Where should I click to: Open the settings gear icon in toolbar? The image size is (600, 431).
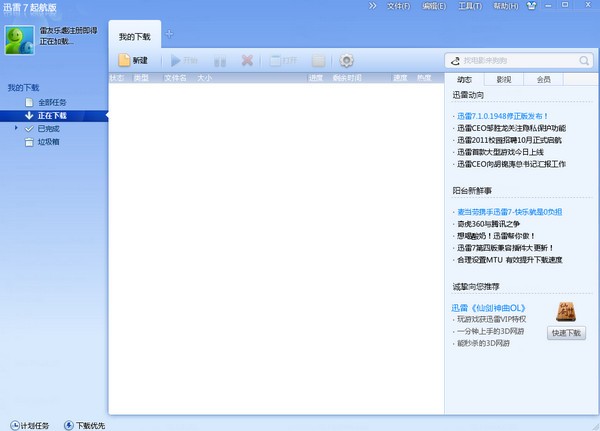coord(347,60)
